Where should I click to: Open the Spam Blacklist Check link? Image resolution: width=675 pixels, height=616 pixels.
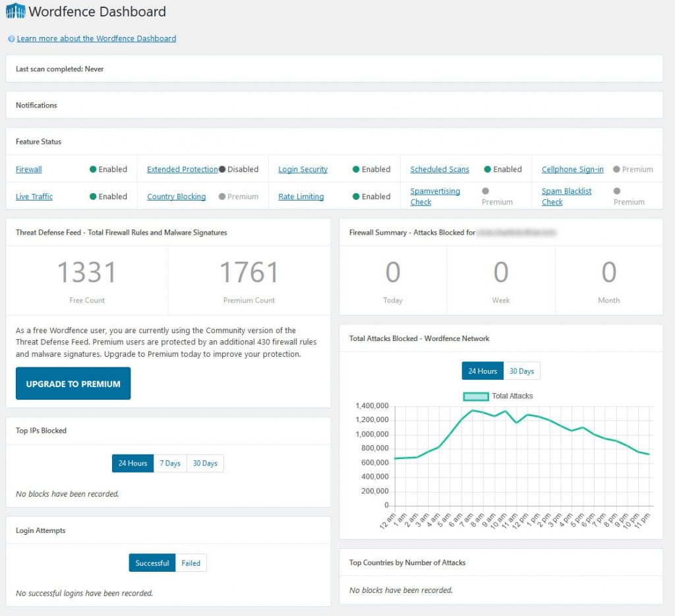(566, 197)
